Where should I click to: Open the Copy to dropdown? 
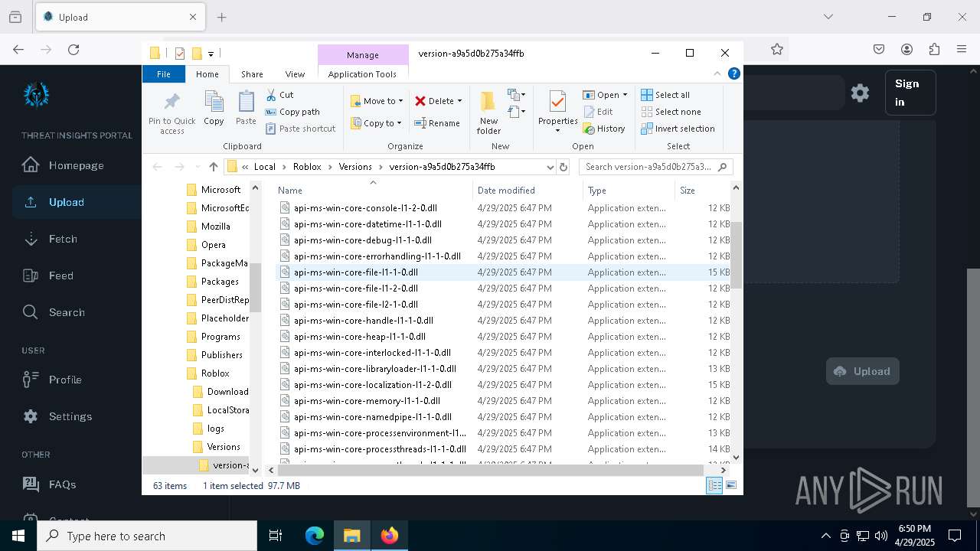click(377, 123)
